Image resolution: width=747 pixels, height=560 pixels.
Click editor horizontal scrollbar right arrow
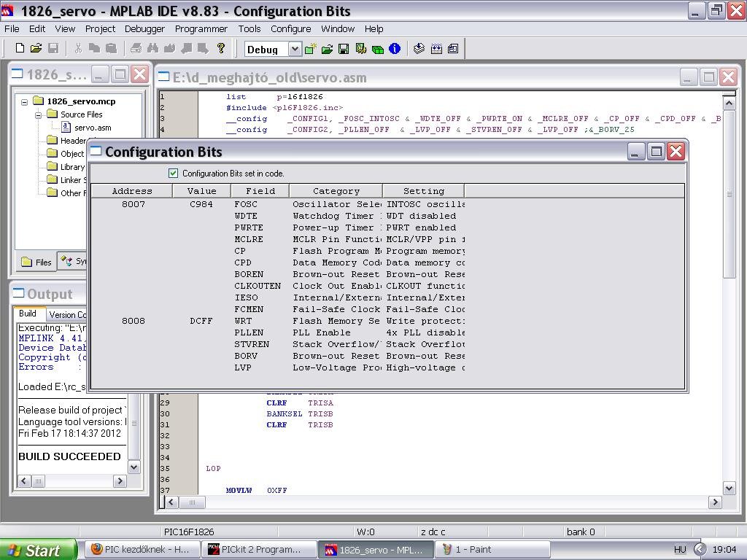(715, 502)
